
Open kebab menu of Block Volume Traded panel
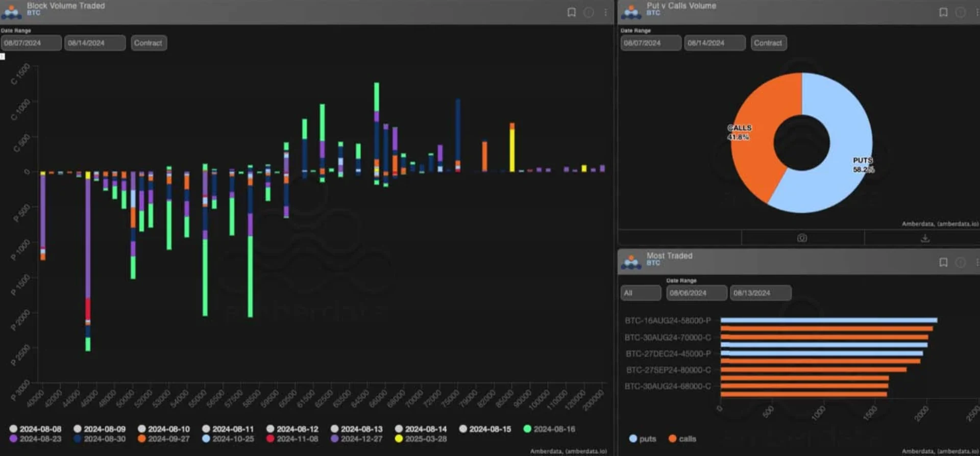tap(605, 12)
